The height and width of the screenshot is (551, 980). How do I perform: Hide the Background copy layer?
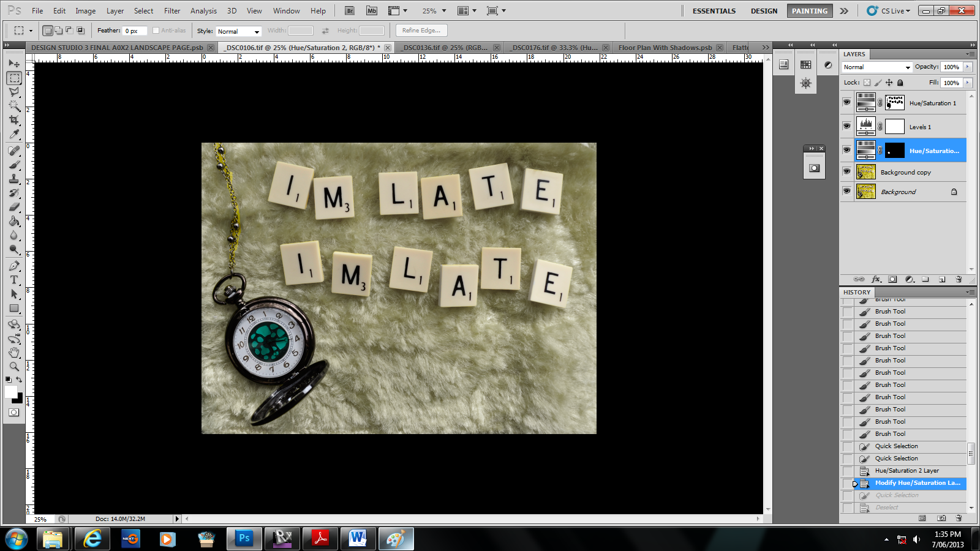pyautogui.click(x=847, y=172)
